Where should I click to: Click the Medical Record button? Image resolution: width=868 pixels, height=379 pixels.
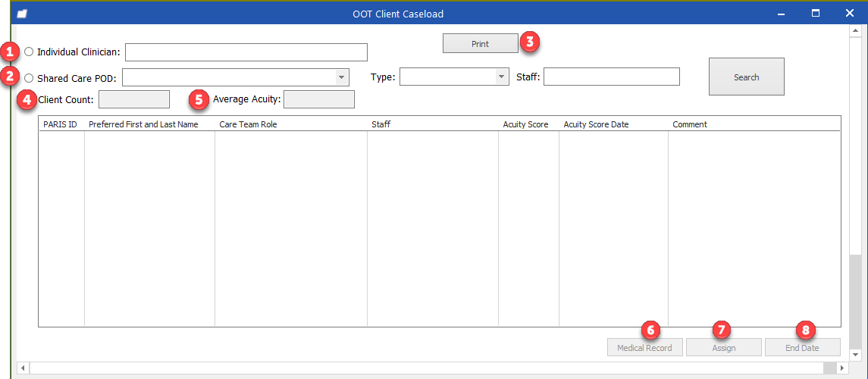pyautogui.click(x=644, y=348)
